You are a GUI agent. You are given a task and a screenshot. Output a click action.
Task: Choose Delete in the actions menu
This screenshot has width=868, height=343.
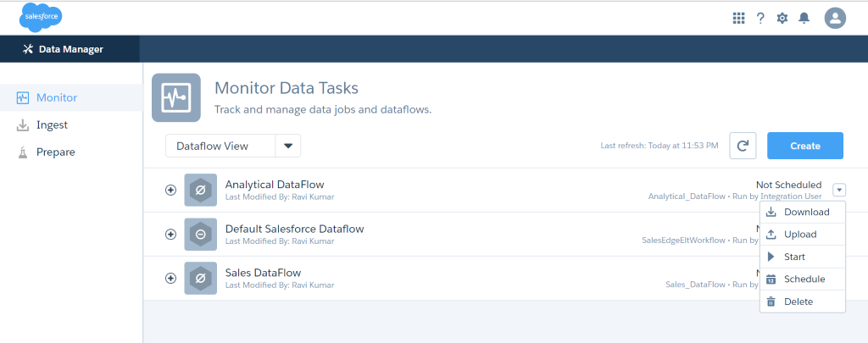(x=803, y=302)
